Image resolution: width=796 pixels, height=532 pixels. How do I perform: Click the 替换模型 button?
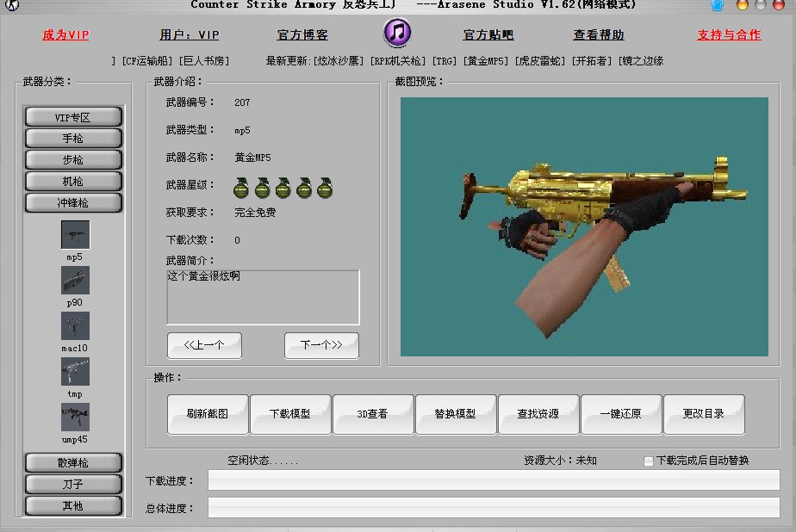[x=456, y=414]
